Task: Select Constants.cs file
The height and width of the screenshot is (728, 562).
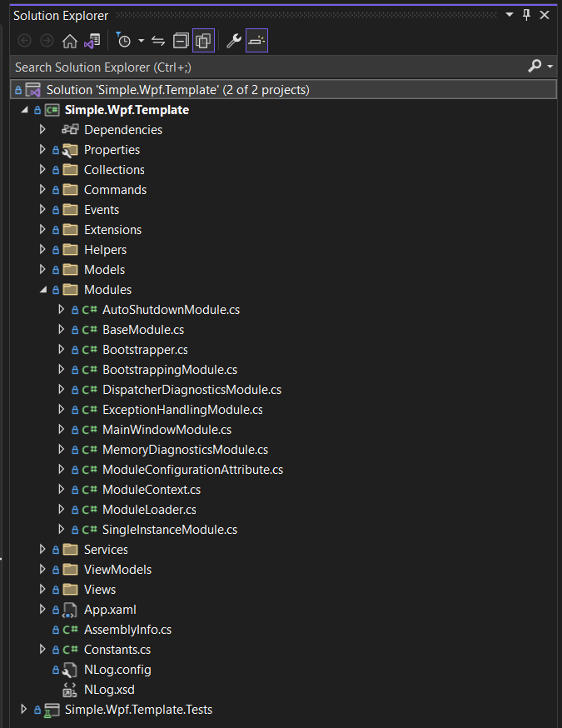Action: (x=117, y=649)
